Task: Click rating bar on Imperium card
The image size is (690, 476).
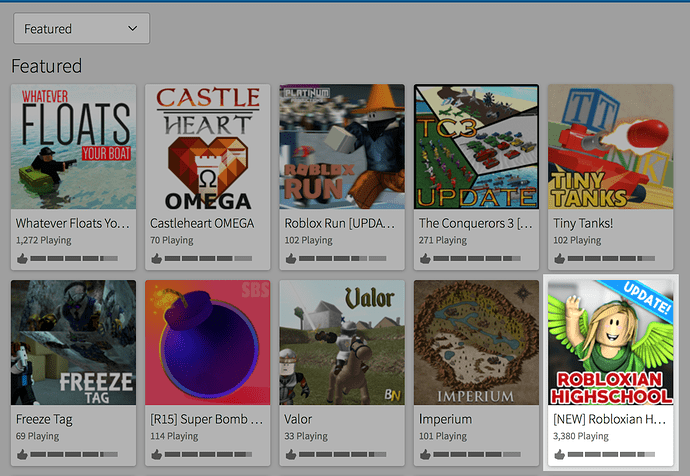Action: pyautogui.click(x=477, y=454)
